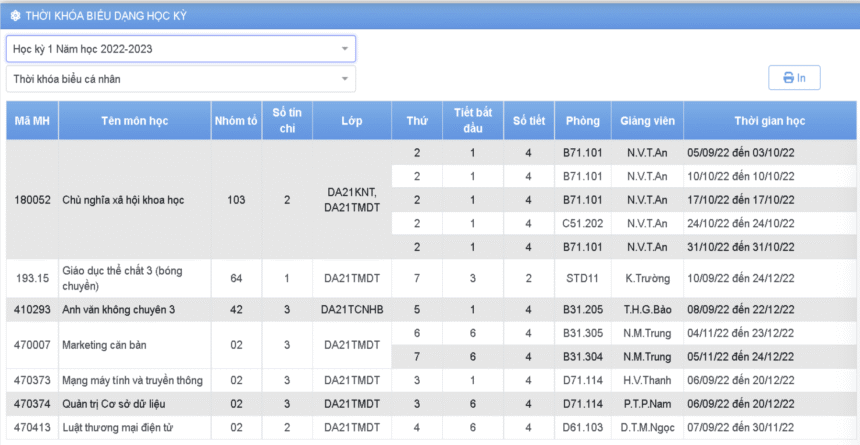
Task: Click the printer icon in the In button
Action: 788,78
